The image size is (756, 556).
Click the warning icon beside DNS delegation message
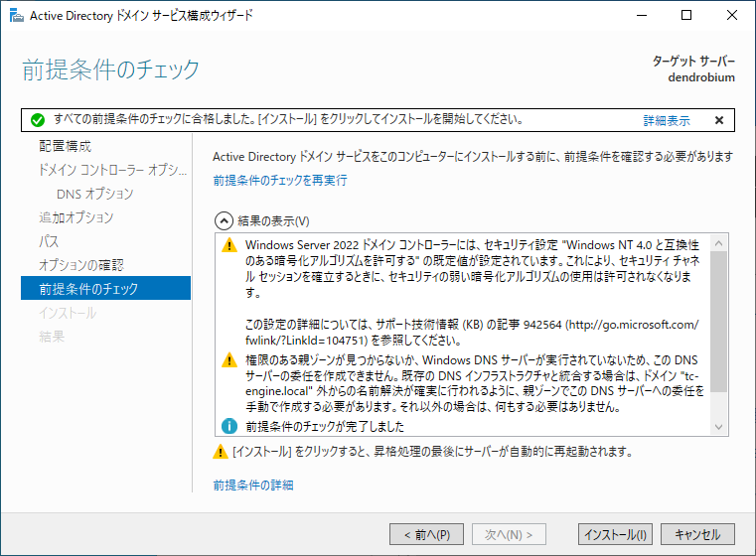click(x=229, y=360)
